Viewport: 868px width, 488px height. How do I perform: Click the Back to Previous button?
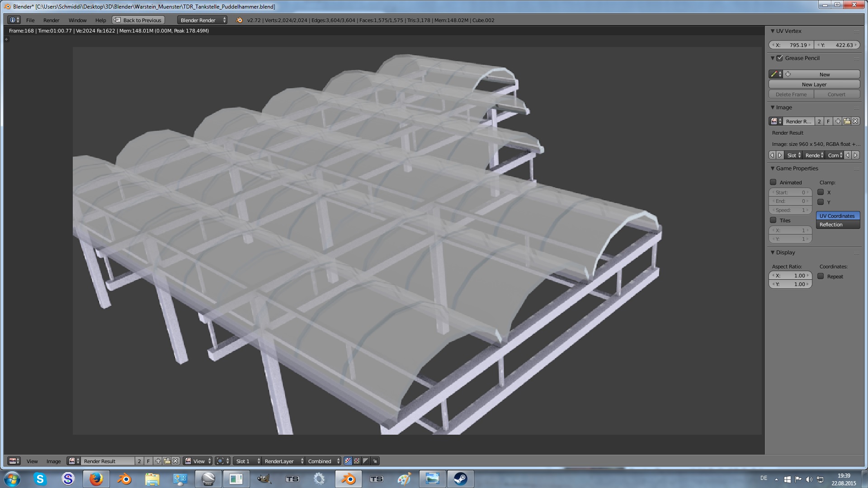pyautogui.click(x=138, y=20)
